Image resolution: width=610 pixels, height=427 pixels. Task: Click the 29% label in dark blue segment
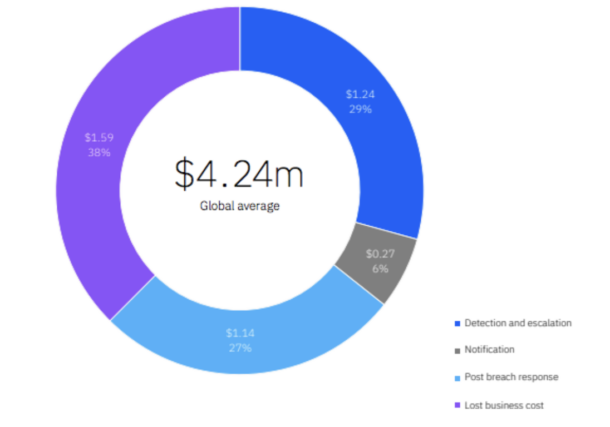[360, 109]
